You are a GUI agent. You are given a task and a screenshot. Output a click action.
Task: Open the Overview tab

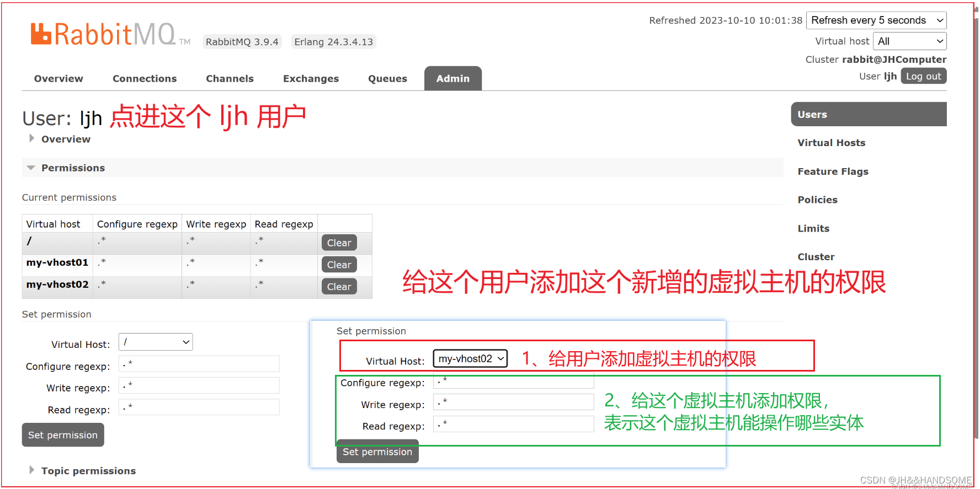click(x=58, y=78)
